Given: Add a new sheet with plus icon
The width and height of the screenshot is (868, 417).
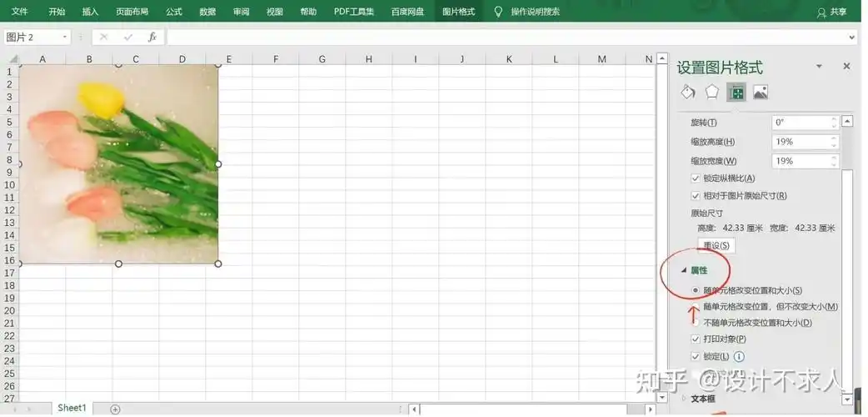Looking at the screenshot, I should click(x=115, y=409).
